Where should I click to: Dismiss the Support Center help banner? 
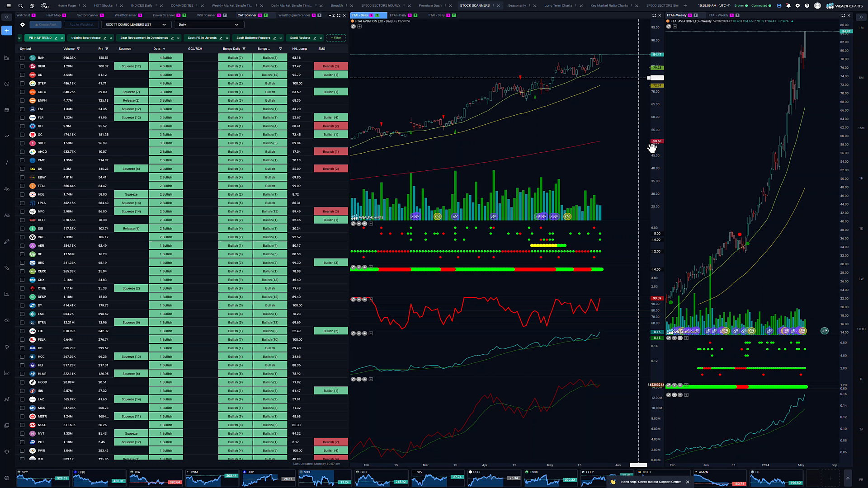click(x=688, y=482)
